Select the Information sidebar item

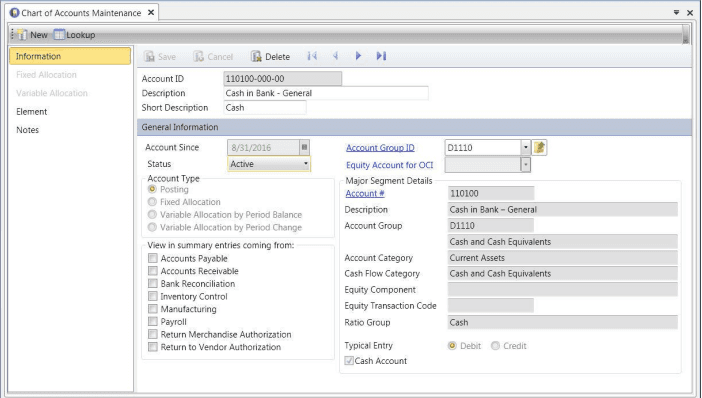coord(70,56)
